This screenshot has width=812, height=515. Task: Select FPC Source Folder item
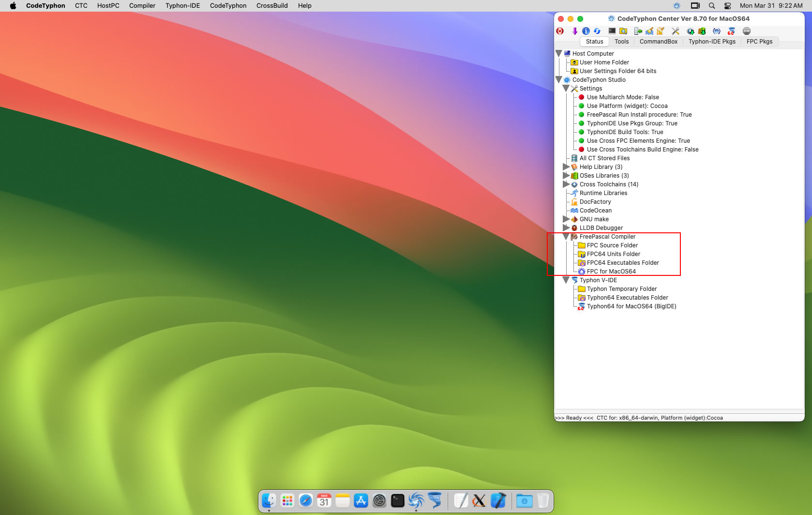click(x=612, y=245)
